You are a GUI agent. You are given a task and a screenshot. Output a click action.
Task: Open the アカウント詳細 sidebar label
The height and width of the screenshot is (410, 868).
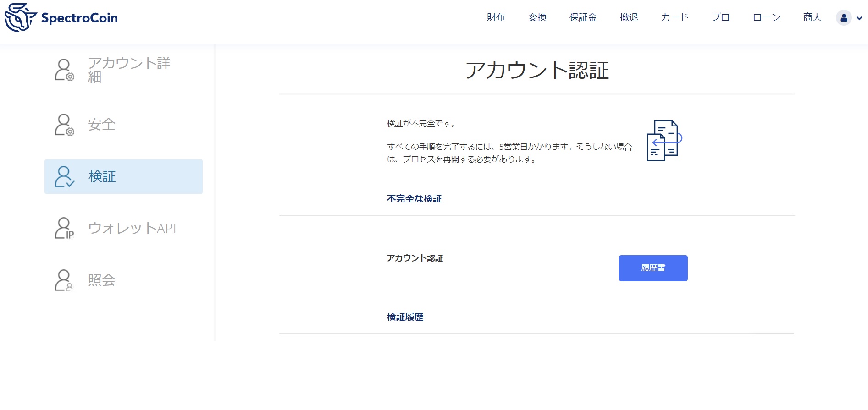coord(129,70)
